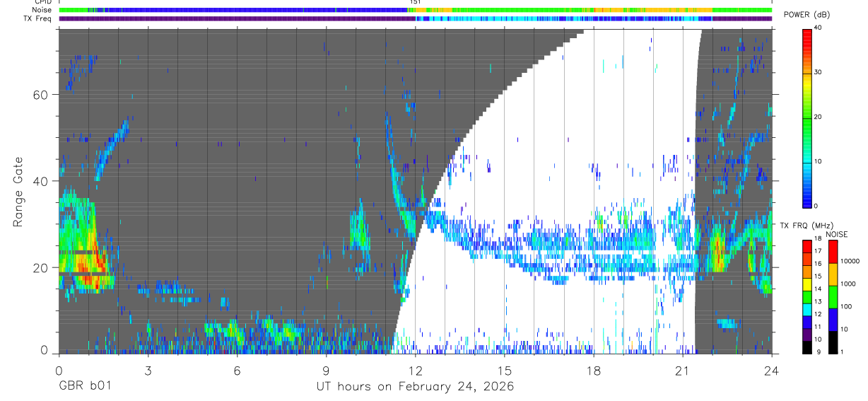
Task: Click x-axis tick label '21'
Action: click(x=682, y=371)
